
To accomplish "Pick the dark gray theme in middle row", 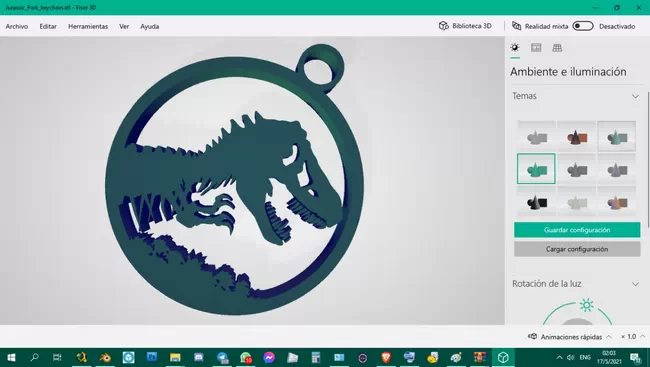I will pyautogui.click(x=577, y=169).
